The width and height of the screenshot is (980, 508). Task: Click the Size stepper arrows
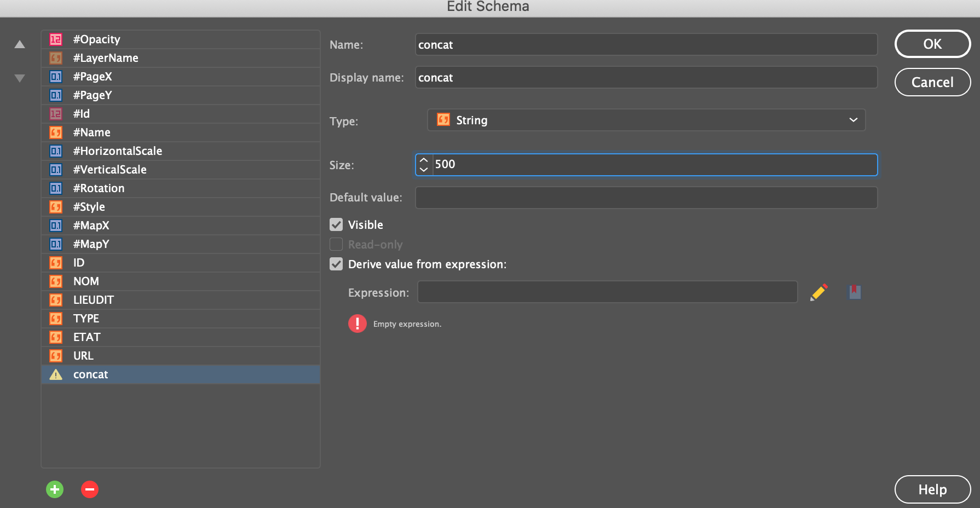tap(424, 165)
